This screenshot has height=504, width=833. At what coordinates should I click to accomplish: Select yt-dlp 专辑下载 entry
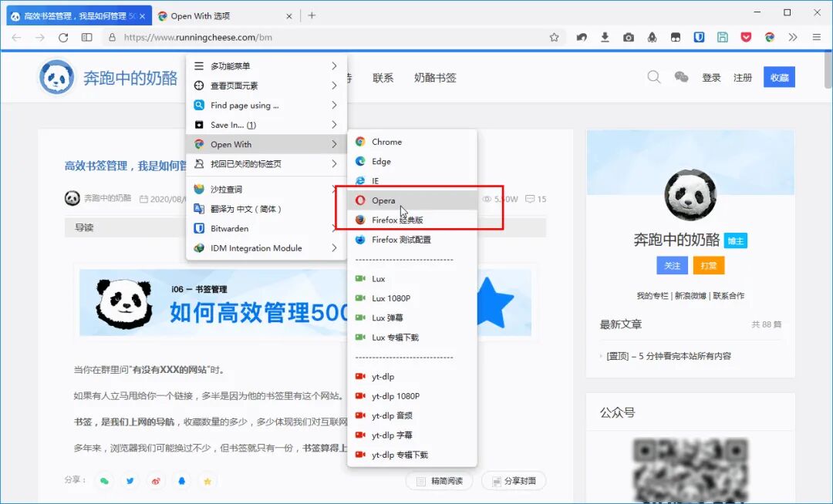[412, 455]
